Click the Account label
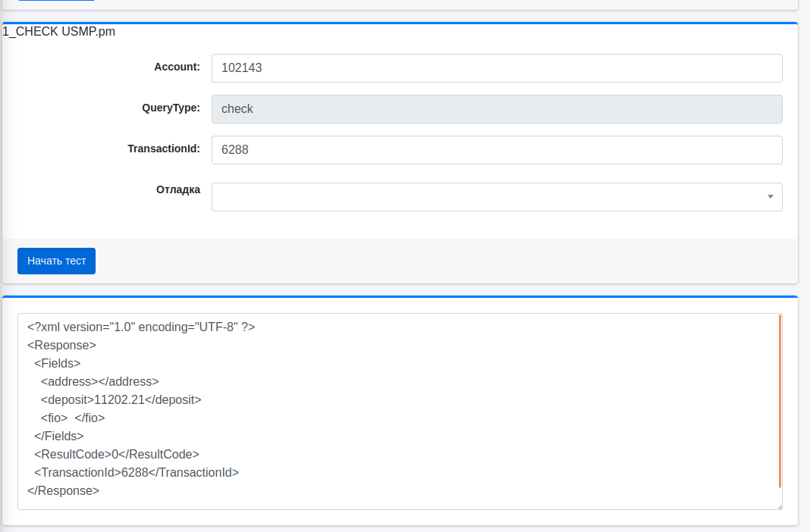 tap(177, 67)
